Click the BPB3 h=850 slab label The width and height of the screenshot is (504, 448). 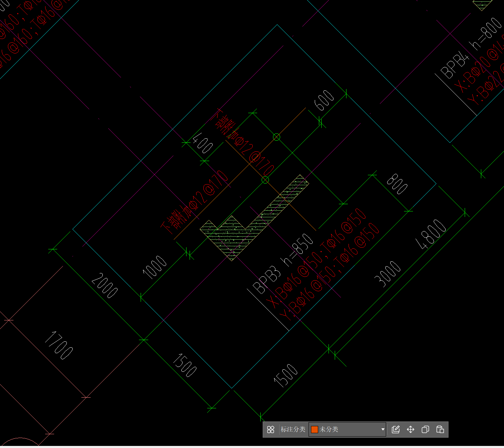pos(283,264)
